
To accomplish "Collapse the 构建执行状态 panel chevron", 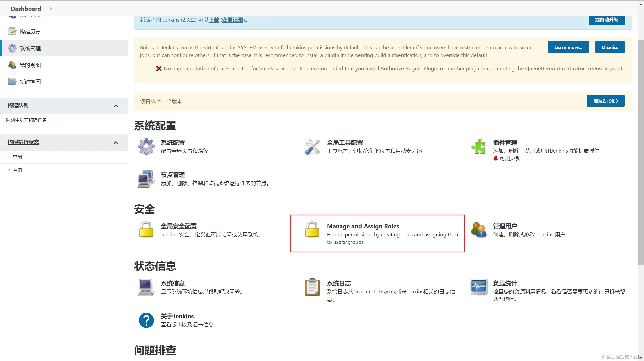I will (x=116, y=143).
